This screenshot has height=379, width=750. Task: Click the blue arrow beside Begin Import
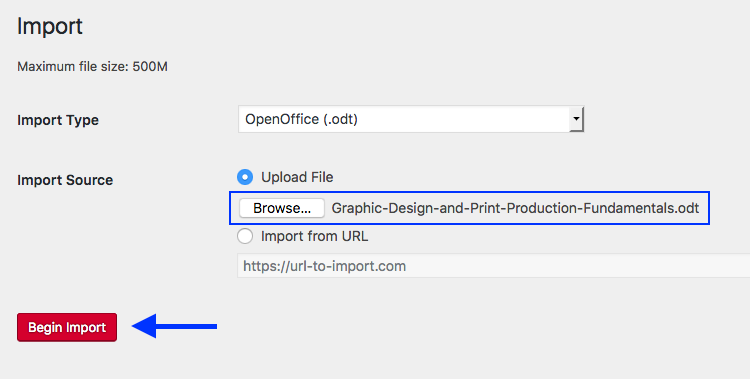[x=174, y=326]
